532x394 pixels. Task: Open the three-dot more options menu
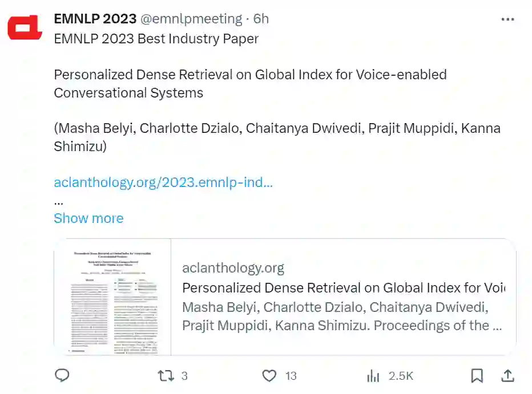click(x=507, y=19)
